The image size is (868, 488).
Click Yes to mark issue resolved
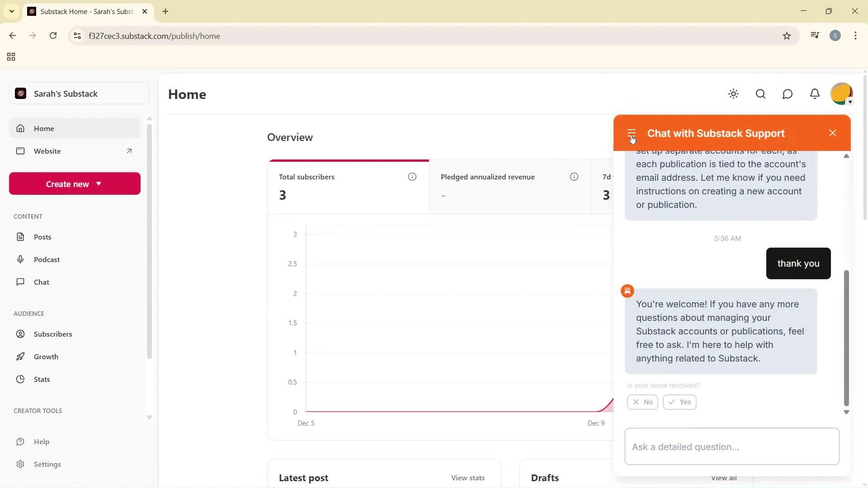coord(679,402)
